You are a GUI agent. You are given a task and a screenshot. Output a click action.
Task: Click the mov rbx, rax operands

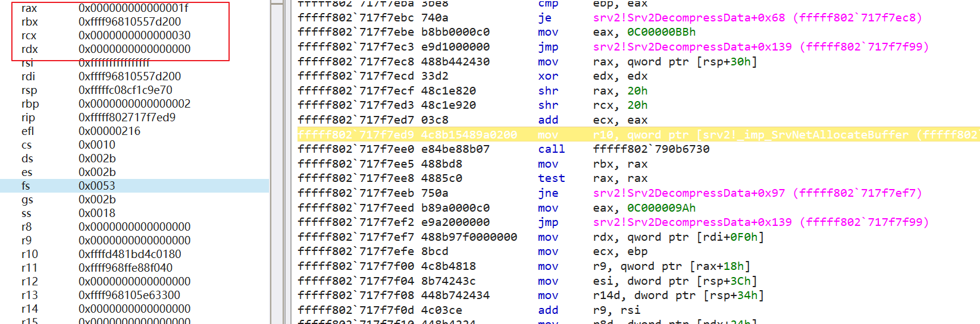pos(621,164)
